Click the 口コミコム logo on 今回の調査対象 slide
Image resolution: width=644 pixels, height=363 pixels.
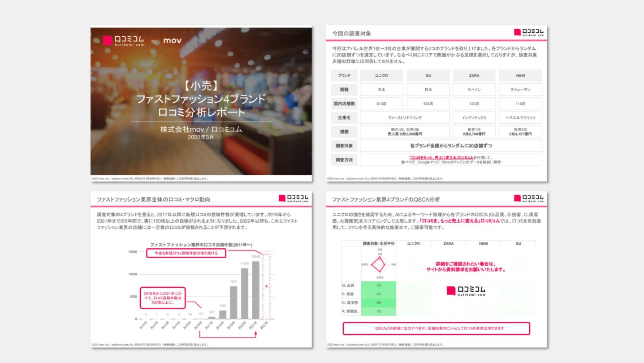coord(529,32)
